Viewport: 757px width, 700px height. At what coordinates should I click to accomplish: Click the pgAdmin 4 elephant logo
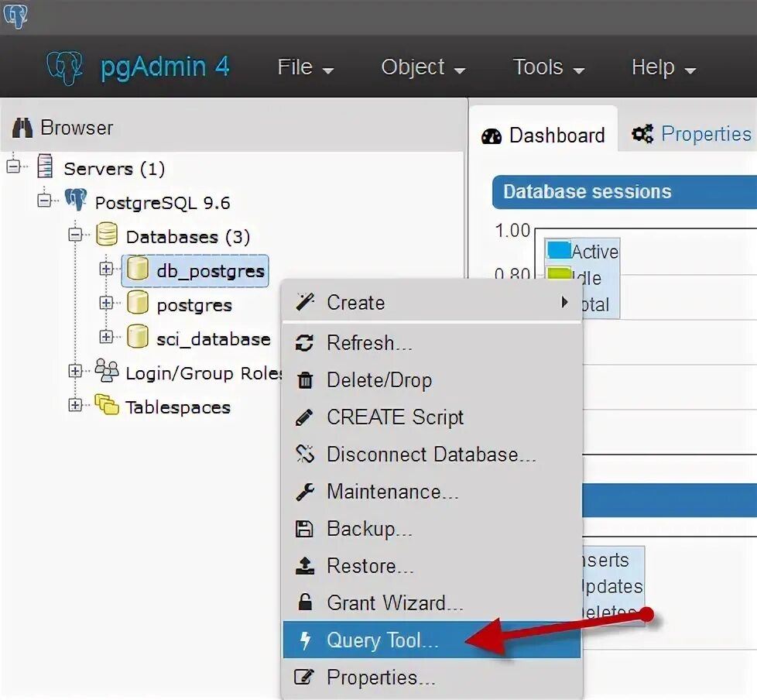point(64,67)
